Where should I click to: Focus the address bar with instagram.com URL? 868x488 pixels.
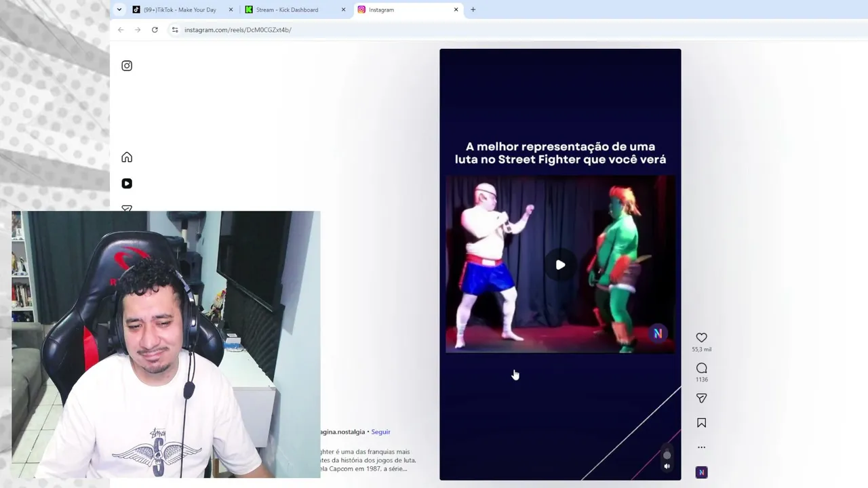pyautogui.click(x=238, y=30)
